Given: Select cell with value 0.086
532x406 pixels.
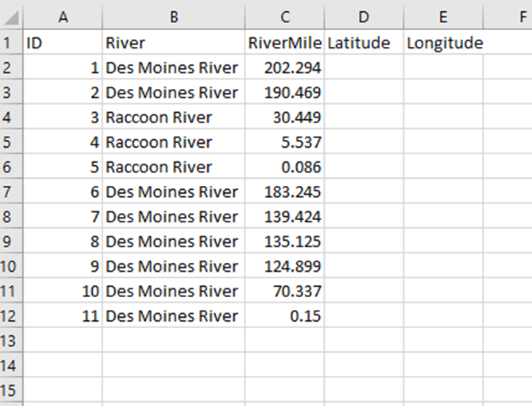Looking at the screenshot, I should tap(285, 167).
